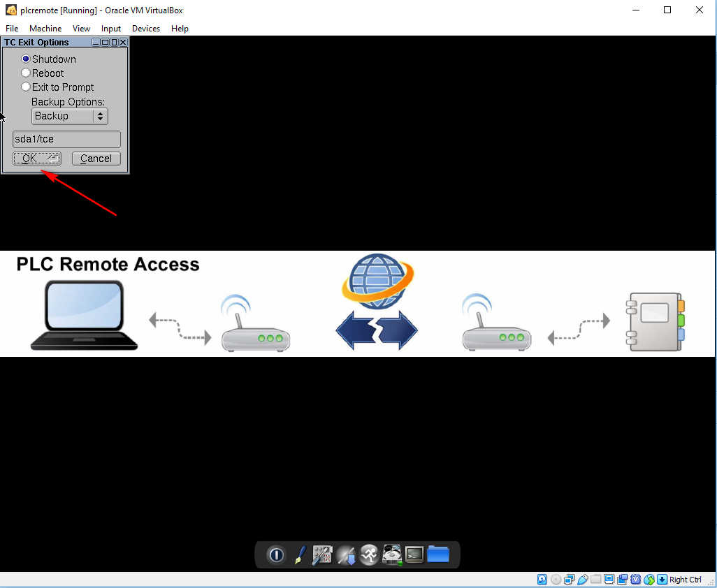The width and height of the screenshot is (717, 588).
Task: Open the Backup Options dropdown
Action: [69, 116]
